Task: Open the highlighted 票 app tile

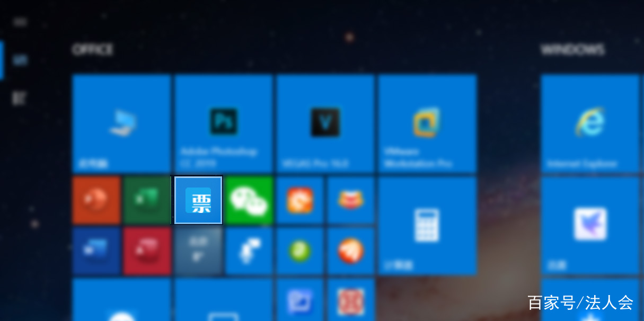Action: [x=198, y=200]
